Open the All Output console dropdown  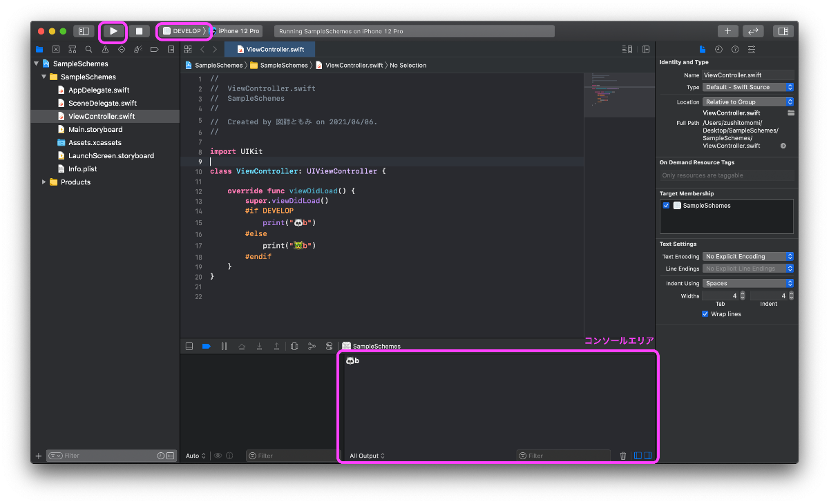pos(367,456)
